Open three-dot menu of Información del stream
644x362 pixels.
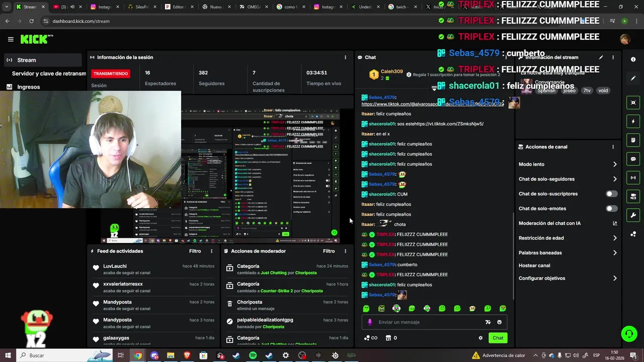[613, 57]
